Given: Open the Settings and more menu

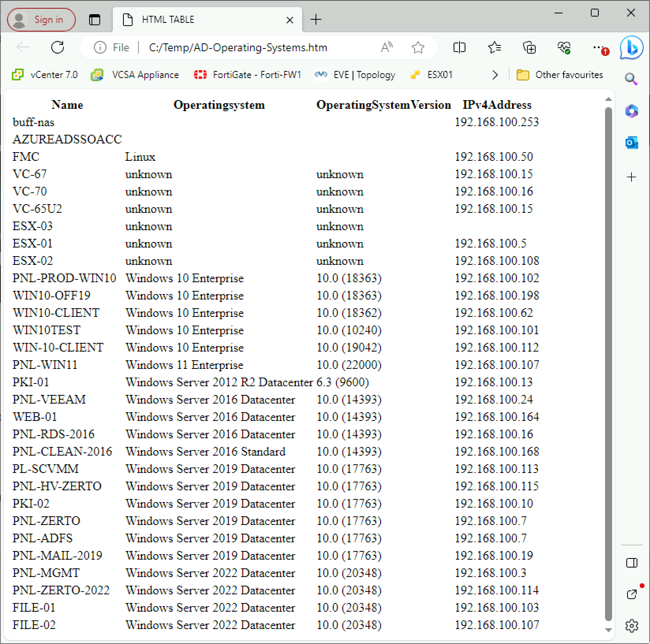Looking at the screenshot, I should (x=598, y=47).
